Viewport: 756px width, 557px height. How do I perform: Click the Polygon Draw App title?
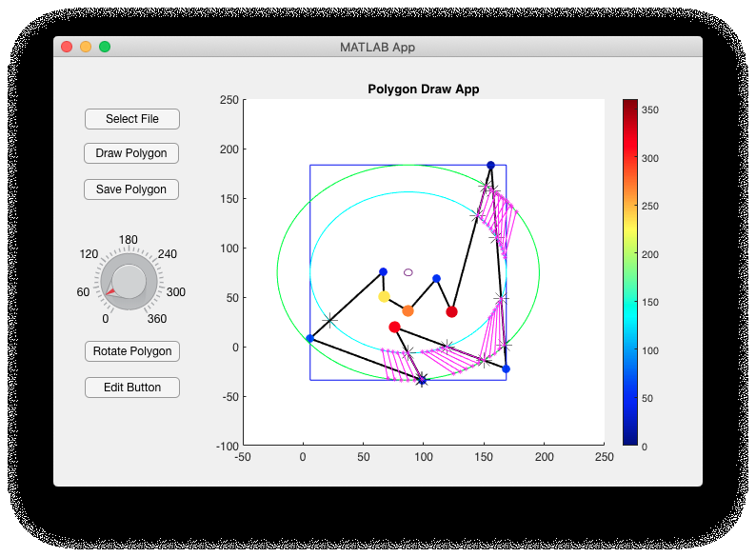click(x=424, y=90)
